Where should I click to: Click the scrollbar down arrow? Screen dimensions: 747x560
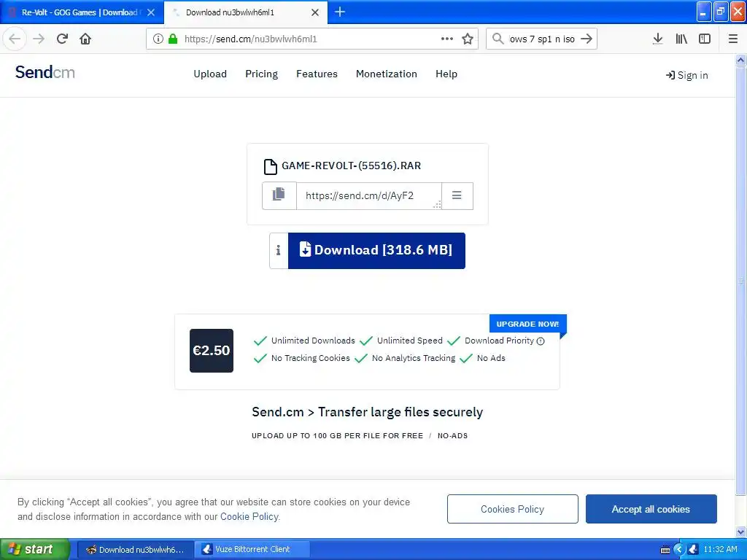(740, 532)
